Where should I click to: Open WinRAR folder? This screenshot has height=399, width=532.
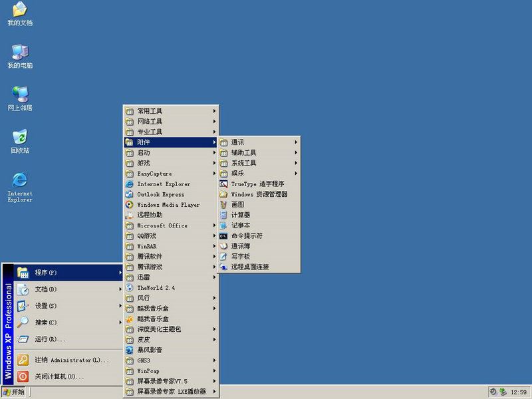pyautogui.click(x=171, y=246)
